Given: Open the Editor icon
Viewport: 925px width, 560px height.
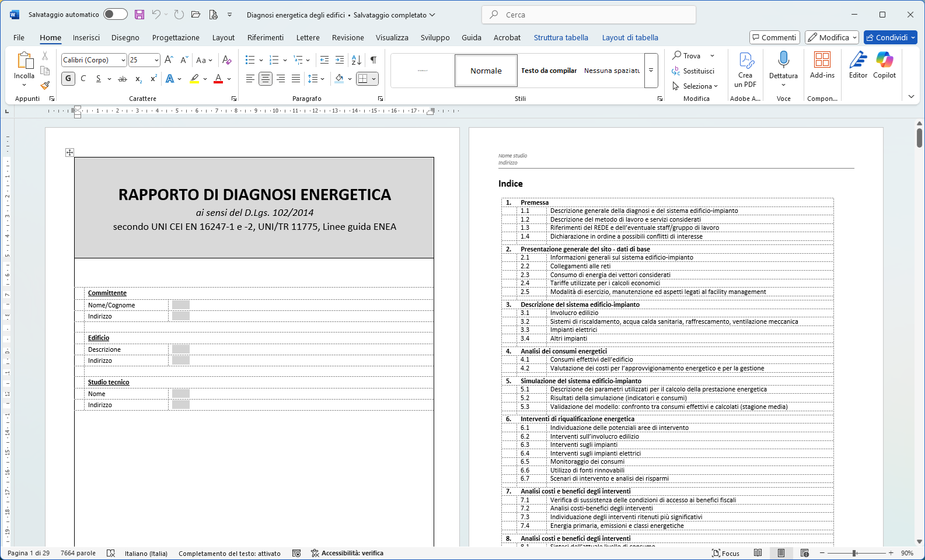Looking at the screenshot, I should pyautogui.click(x=858, y=65).
